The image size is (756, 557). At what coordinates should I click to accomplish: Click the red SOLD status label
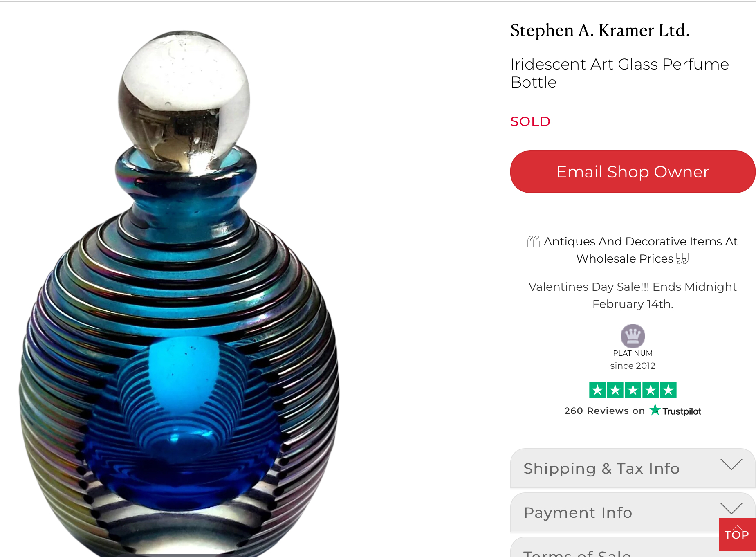530,121
